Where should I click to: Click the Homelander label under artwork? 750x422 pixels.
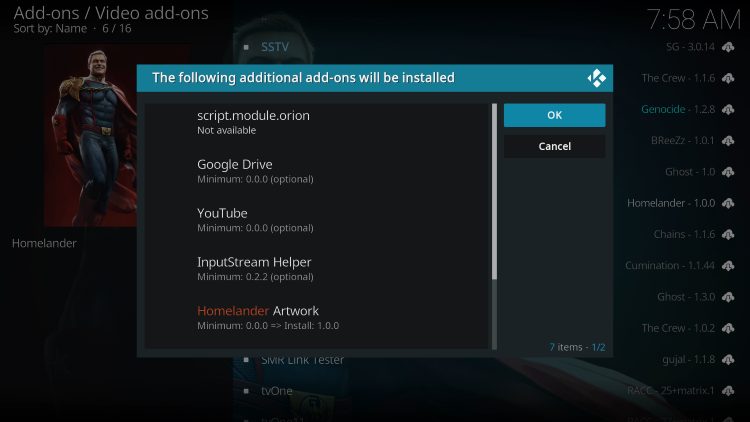44,243
